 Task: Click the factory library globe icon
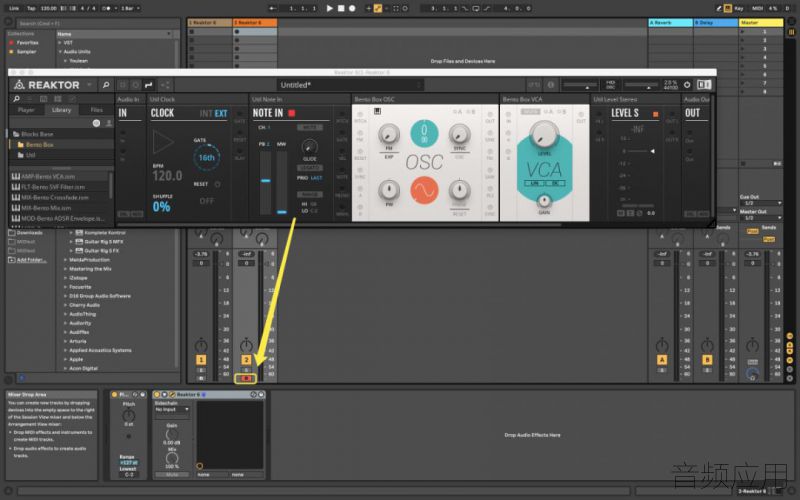tap(96, 123)
